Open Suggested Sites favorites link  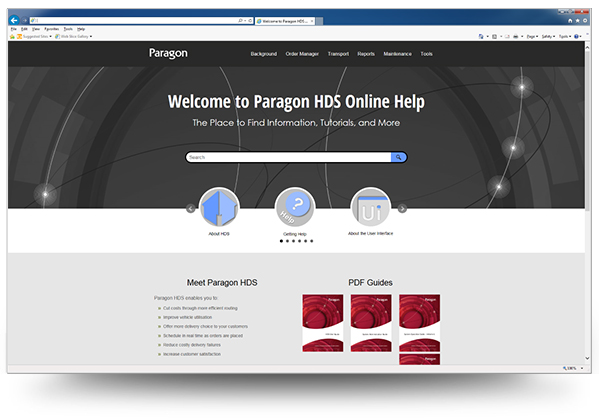34,36
